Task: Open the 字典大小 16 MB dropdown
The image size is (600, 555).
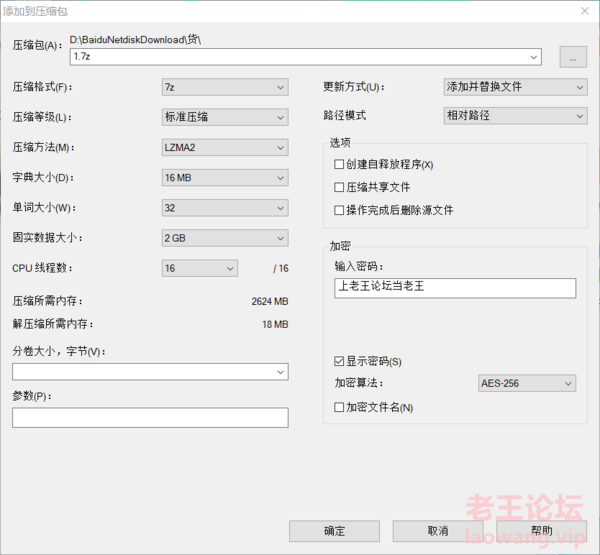Action: point(225,178)
